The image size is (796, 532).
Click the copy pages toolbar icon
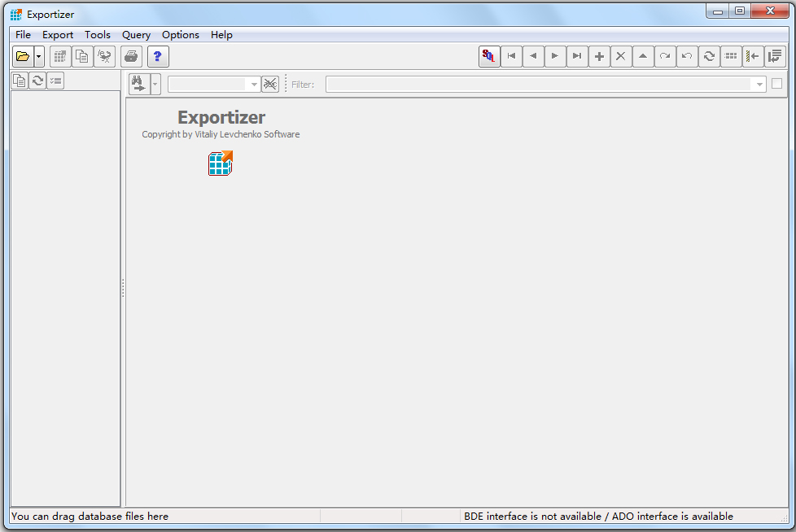pyautogui.click(x=82, y=56)
